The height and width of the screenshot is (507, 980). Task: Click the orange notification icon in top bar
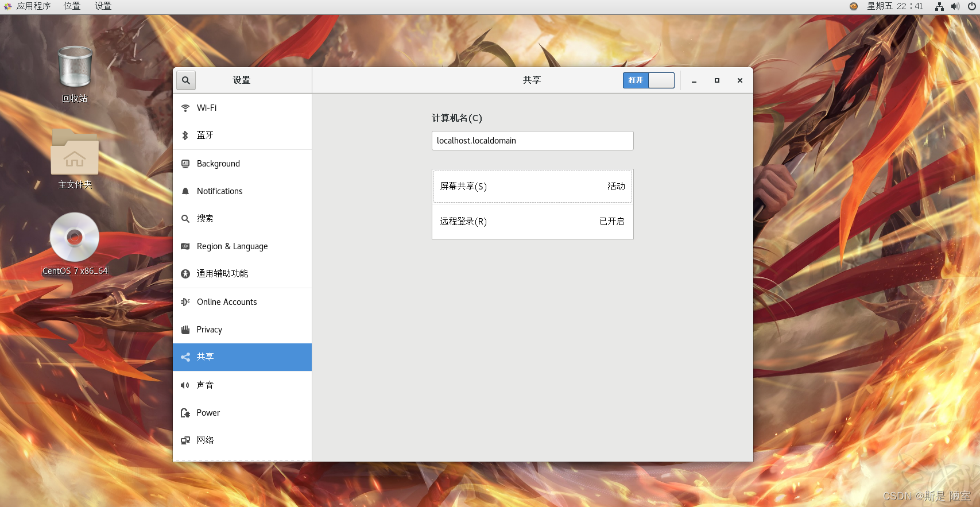click(854, 6)
